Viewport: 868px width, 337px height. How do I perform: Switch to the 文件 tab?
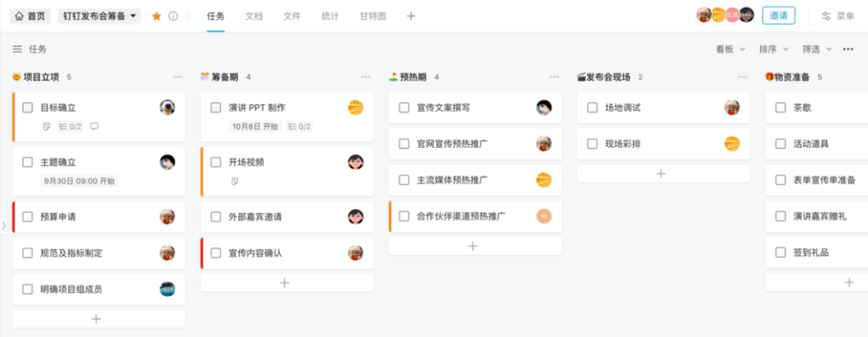[x=293, y=16]
